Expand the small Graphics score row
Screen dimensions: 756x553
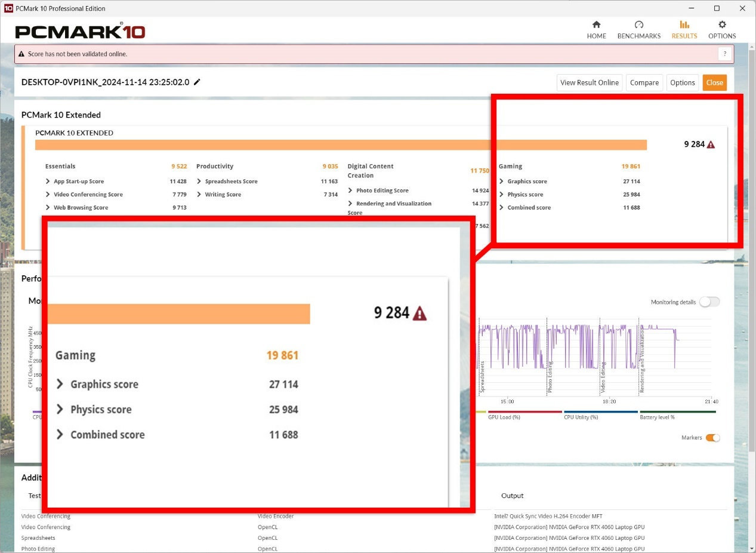pos(502,181)
